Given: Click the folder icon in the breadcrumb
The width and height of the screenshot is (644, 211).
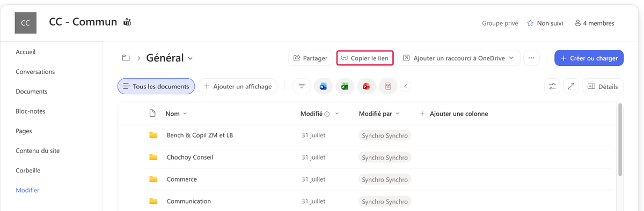Looking at the screenshot, I should point(126,58).
